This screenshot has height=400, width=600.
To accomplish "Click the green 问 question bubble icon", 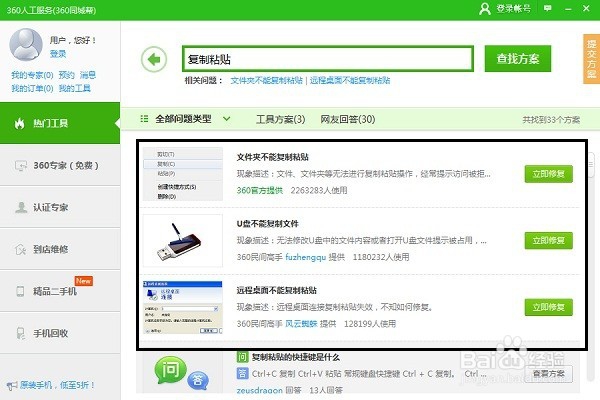I will click(170, 370).
